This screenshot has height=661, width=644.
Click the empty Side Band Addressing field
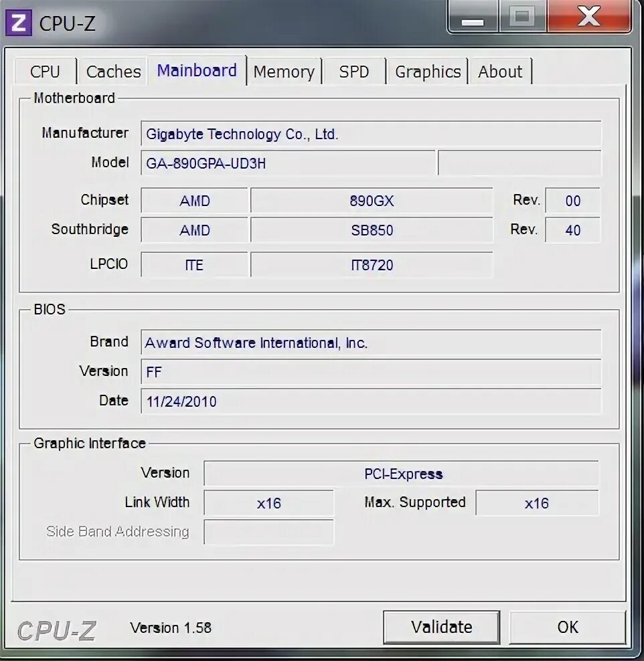268,532
